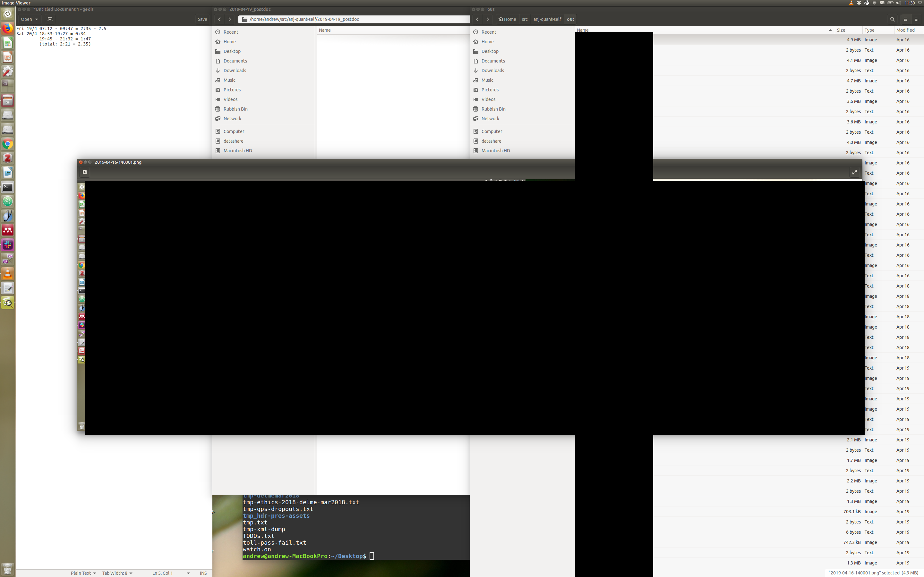The width and height of the screenshot is (924, 577).
Task: Expand the image viewer to fullscreen
Action: coord(854,172)
